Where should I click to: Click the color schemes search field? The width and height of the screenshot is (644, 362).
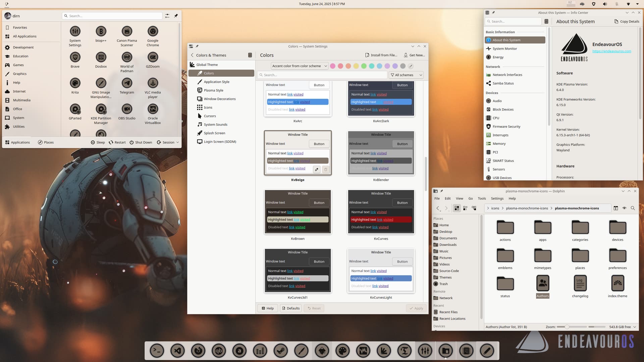click(322, 75)
